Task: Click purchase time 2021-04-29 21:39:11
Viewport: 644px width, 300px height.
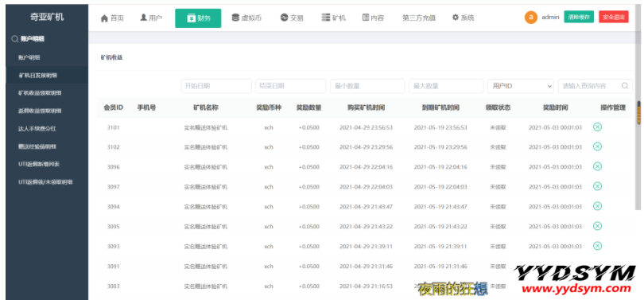Action: [x=366, y=247]
